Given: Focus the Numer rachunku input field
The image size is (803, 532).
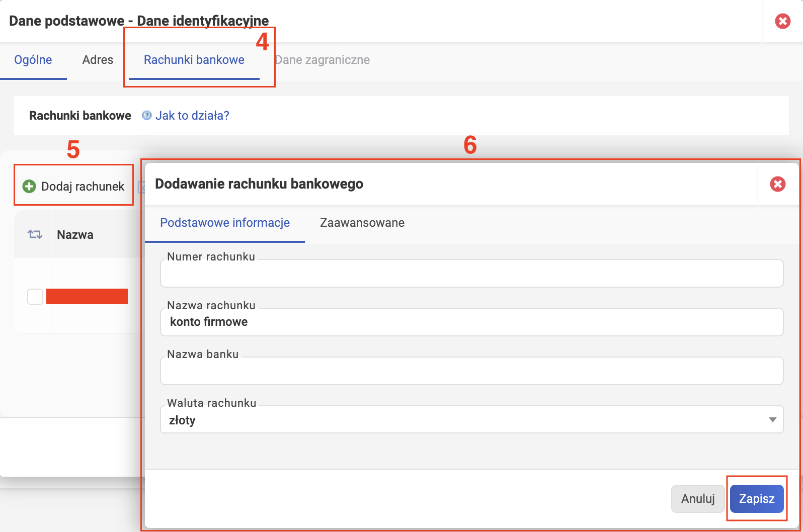Looking at the screenshot, I should click(471, 274).
